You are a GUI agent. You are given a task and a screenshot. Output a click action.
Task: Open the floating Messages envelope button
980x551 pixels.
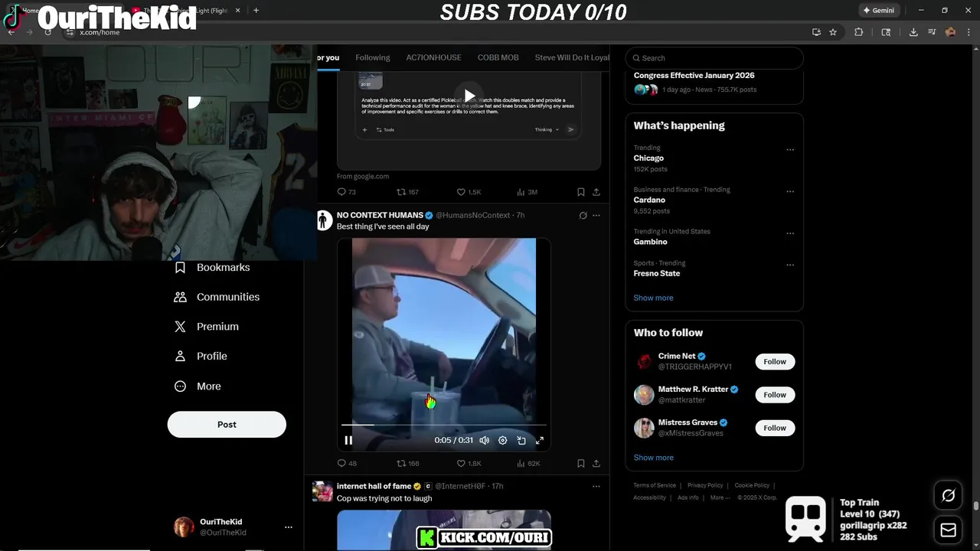948,530
